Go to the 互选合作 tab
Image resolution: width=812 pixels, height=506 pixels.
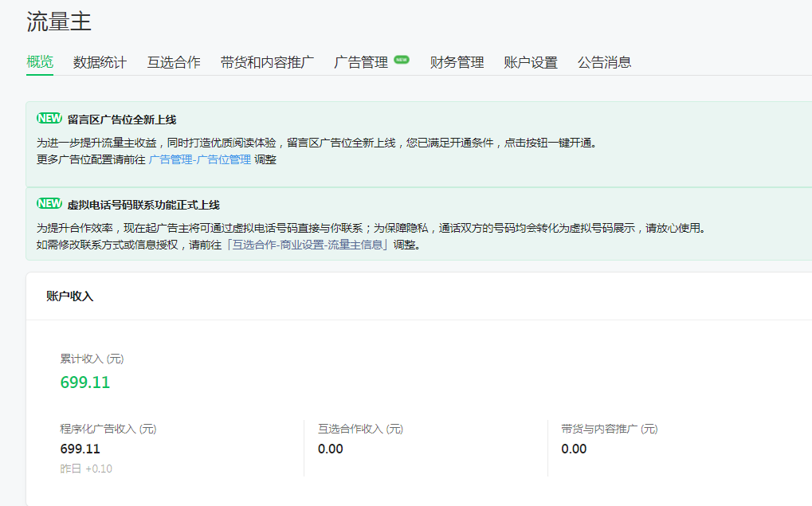click(x=174, y=62)
